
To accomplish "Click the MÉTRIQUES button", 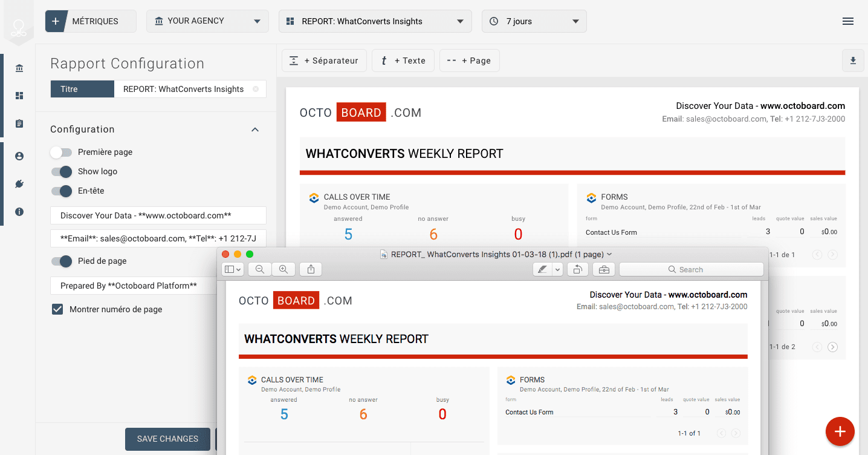I will pyautogui.click(x=90, y=21).
